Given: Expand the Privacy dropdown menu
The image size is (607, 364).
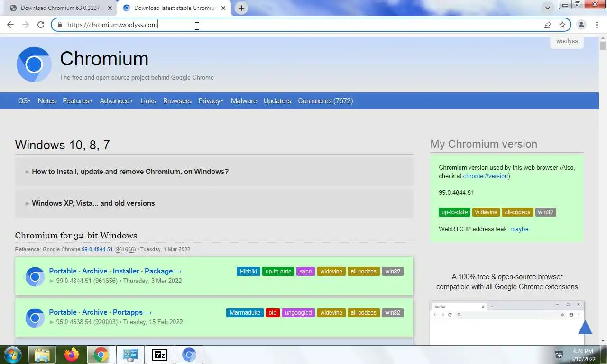Looking at the screenshot, I should tap(211, 100).
